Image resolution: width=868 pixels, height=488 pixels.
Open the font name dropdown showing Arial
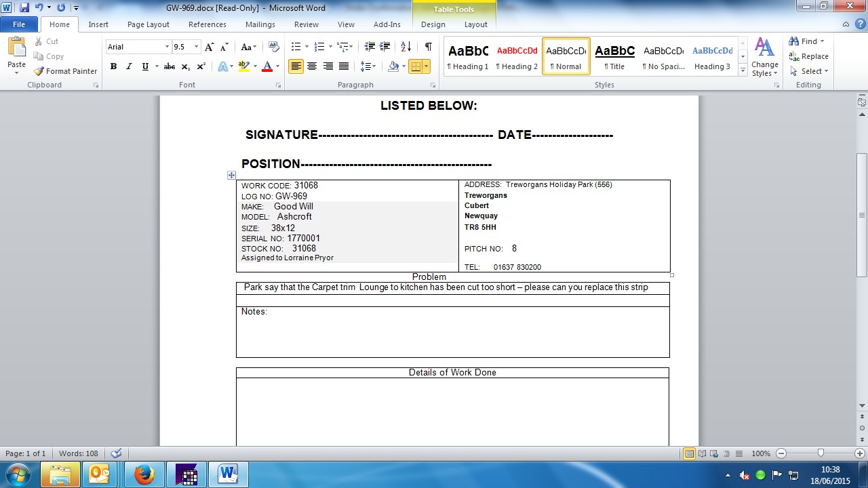point(167,47)
